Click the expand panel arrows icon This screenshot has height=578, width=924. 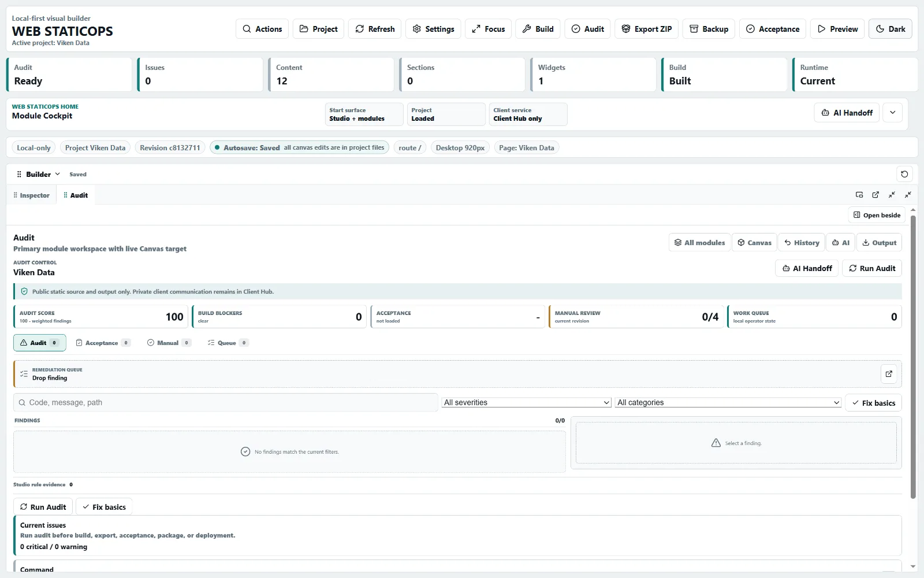[x=892, y=195]
